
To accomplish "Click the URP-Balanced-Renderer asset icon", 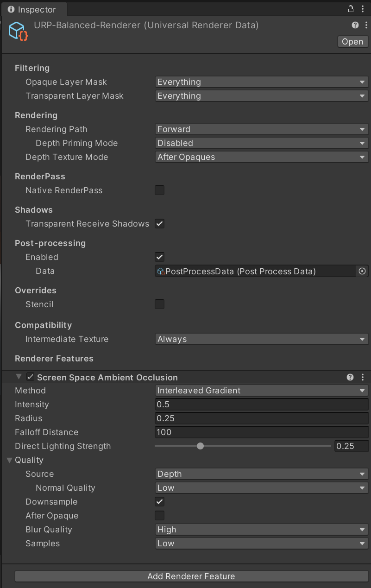I will pos(19,31).
